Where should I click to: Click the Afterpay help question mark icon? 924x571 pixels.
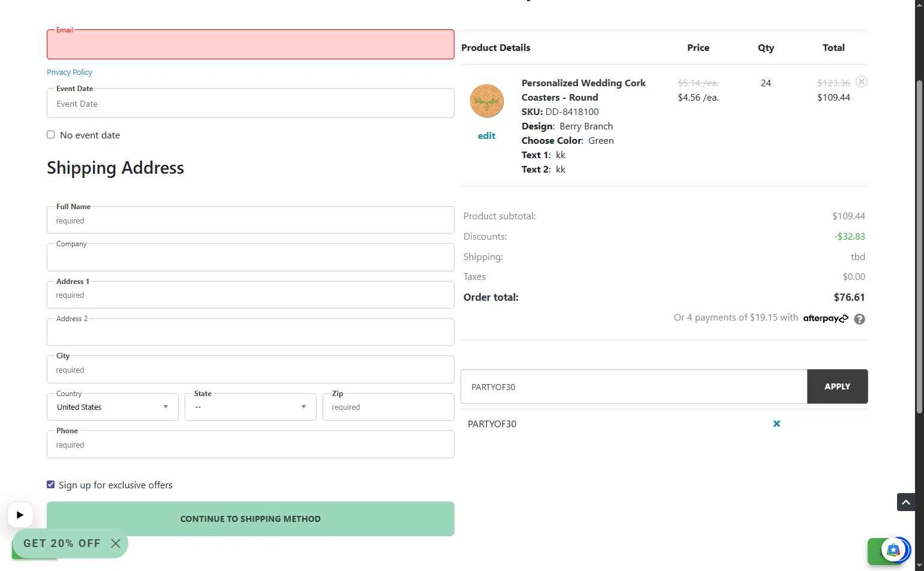click(859, 319)
